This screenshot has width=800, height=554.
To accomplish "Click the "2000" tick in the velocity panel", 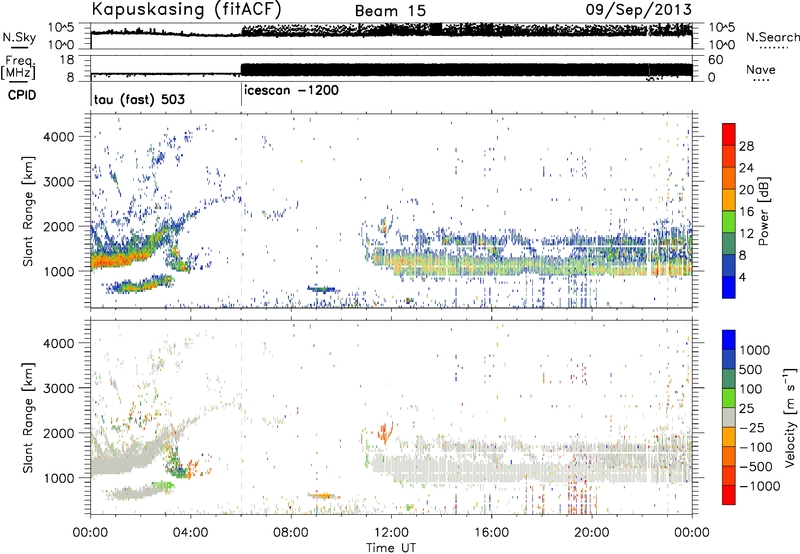I will click(58, 433).
